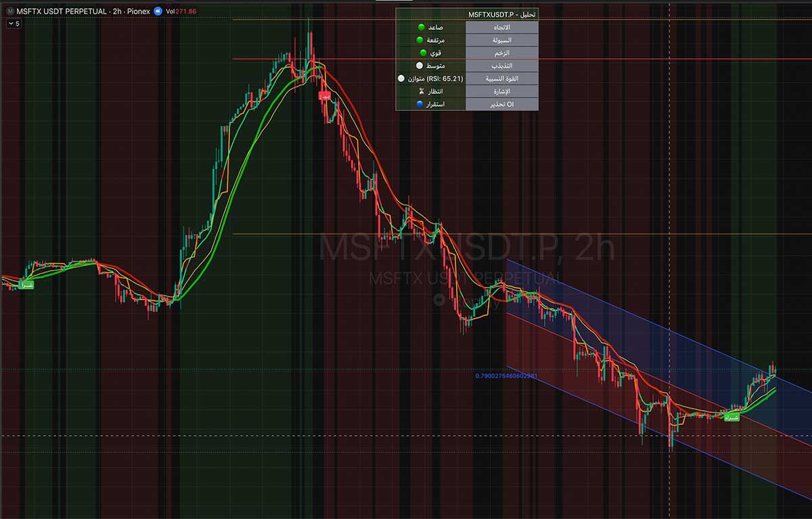Click the متوسط volatility value cell
This screenshot has width=812, height=519.
[x=431, y=66]
